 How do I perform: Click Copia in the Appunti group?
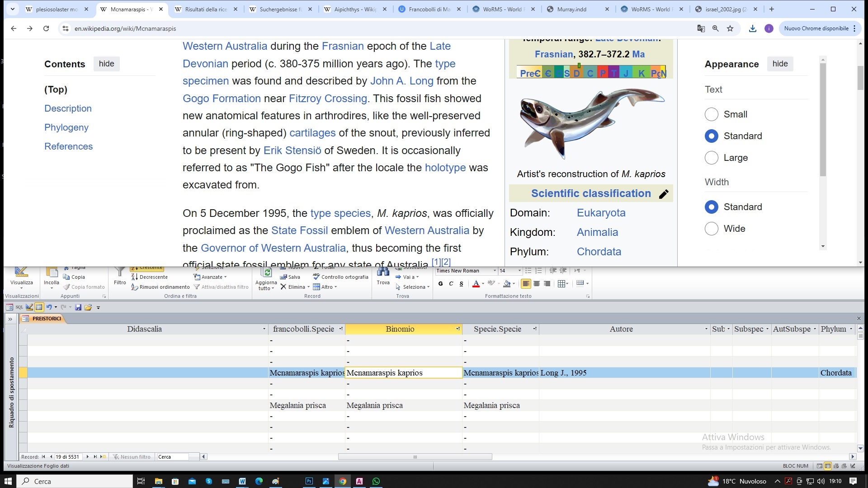coord(75,277)
